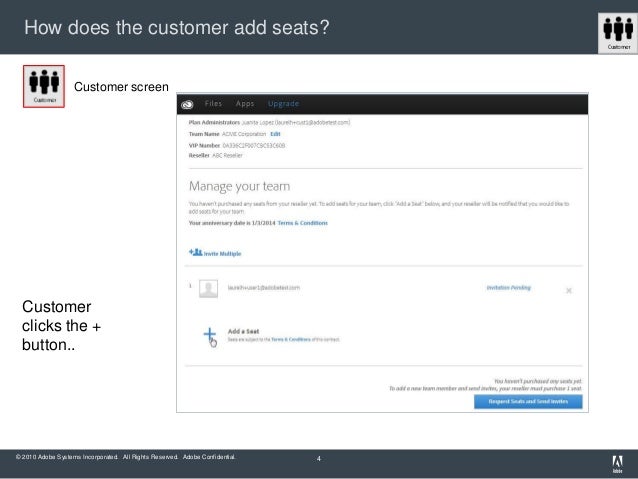Open anniversary date Terms & Conditions link
Viewport: 638px width, 479px height.
pyautogui.click(x=303, y=223)
